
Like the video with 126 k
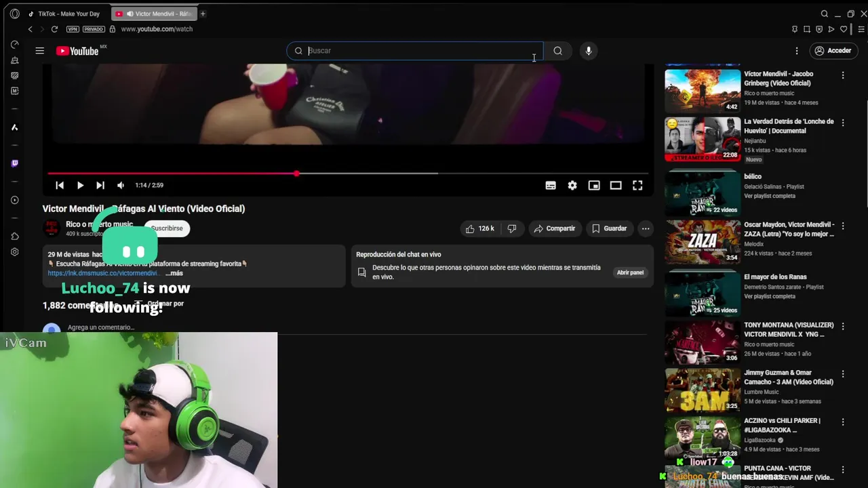[479, 228]
